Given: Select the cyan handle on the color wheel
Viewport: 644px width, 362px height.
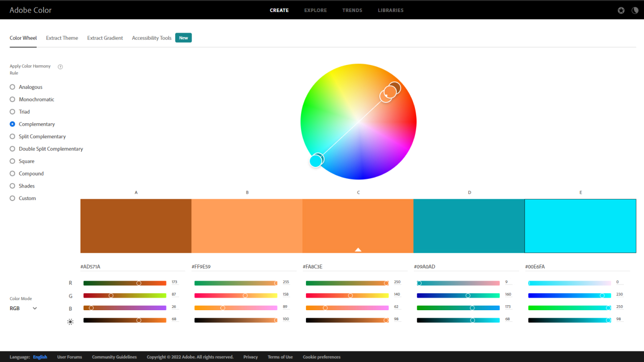Looking at the screenshot, I should tap(315, 161).
